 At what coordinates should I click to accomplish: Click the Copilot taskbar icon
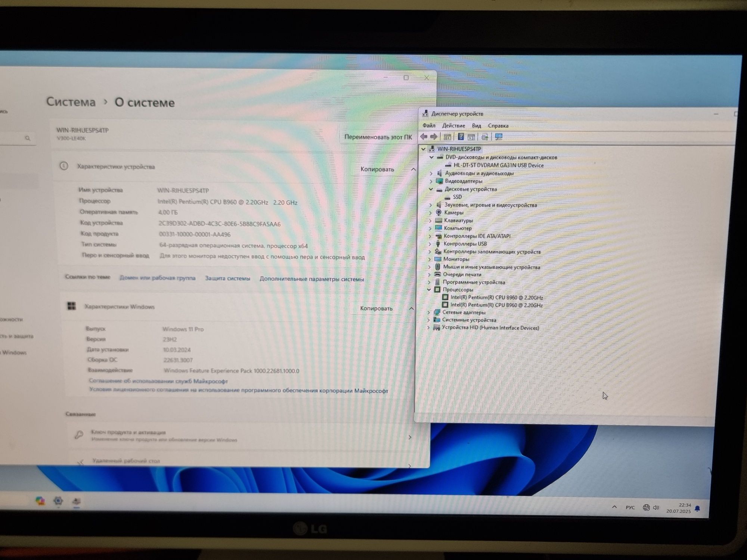tap(40, 501)
